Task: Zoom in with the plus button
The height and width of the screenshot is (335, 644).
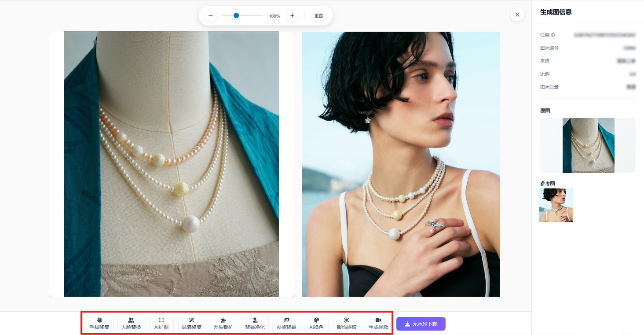Action: click(x=292, y=16)
